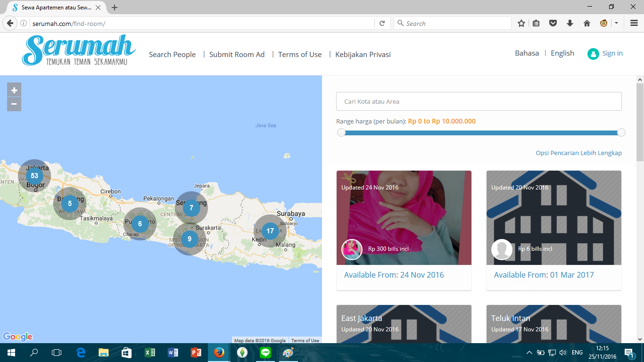
Task: Open listing Available From: 24 Nov 2016
Action: coord(394,275)
